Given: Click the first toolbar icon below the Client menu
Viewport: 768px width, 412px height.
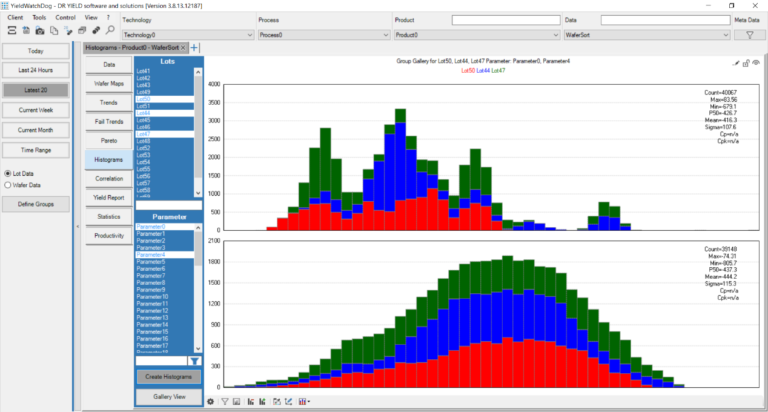Looking at the screenshot, I should [12, 30].
